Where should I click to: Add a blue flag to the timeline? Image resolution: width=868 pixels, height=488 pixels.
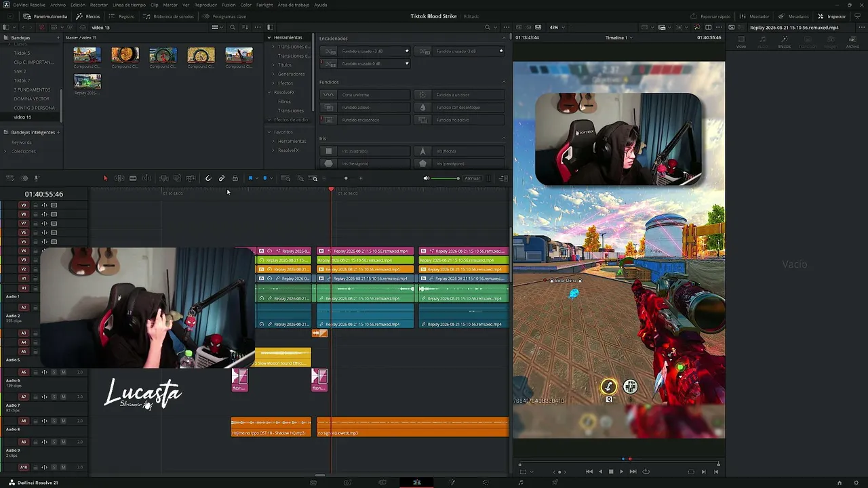(x=250, y=178)
